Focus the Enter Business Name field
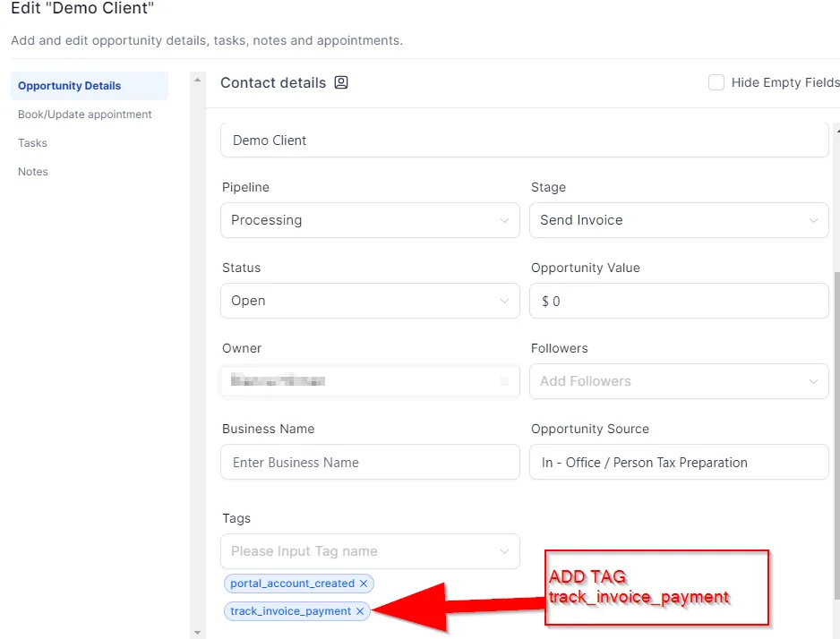The height and width of the screenshot is (639, 840). point(370,462)
